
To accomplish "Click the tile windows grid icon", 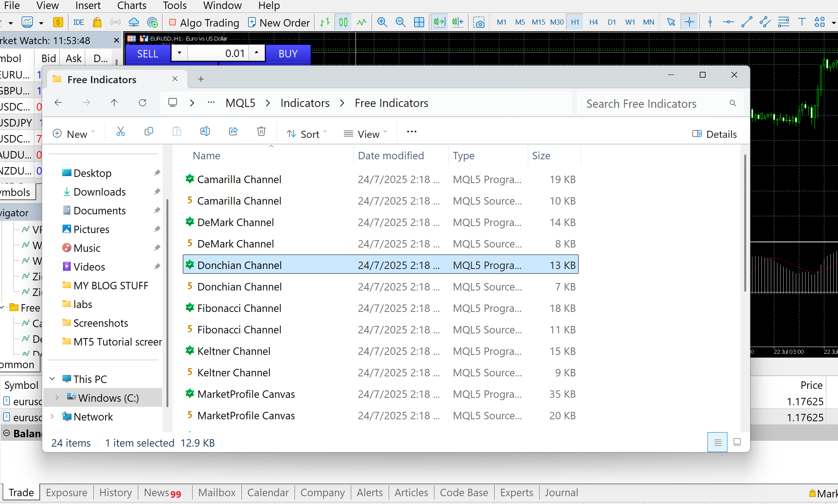I will (419, 22).
